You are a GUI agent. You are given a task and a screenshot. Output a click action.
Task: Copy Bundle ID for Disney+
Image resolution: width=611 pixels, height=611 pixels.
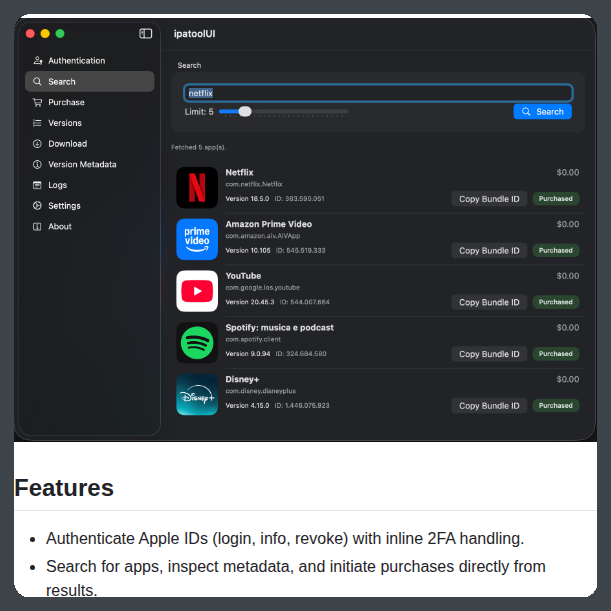489,406
